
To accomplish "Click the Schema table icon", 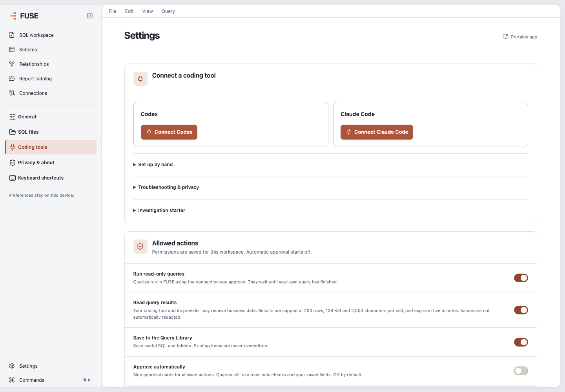I will click(12, 49).
